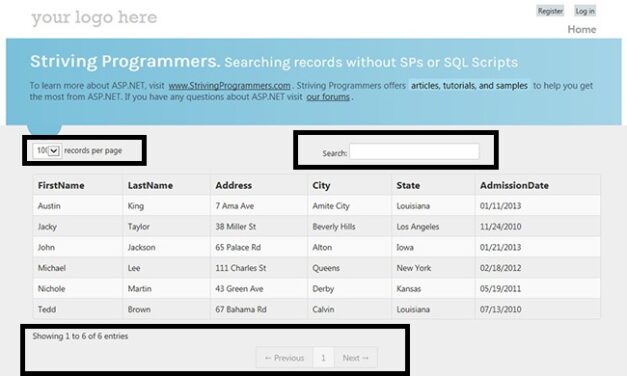Focus the Search input field
The height and width of the screenshot is (376, 627).
(414, 152)
